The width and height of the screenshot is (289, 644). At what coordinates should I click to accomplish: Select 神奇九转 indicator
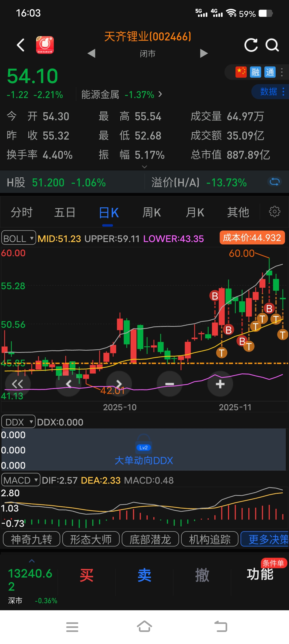[31, 540]
